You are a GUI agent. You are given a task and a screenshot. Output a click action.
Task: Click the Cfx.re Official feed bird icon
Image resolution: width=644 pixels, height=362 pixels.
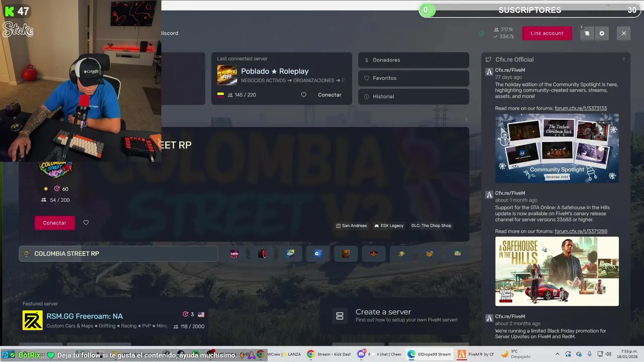(x=488, y=59)
